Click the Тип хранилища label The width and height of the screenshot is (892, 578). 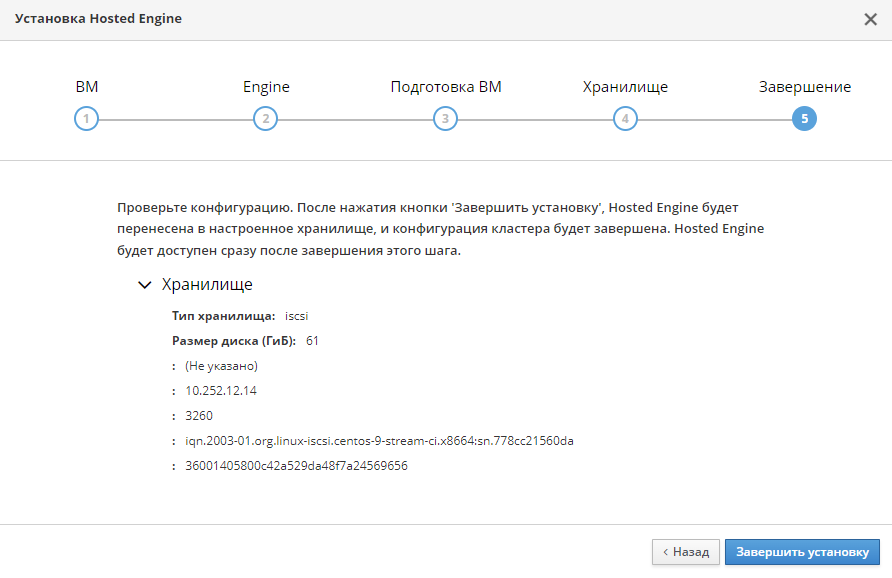click(224, 316)
